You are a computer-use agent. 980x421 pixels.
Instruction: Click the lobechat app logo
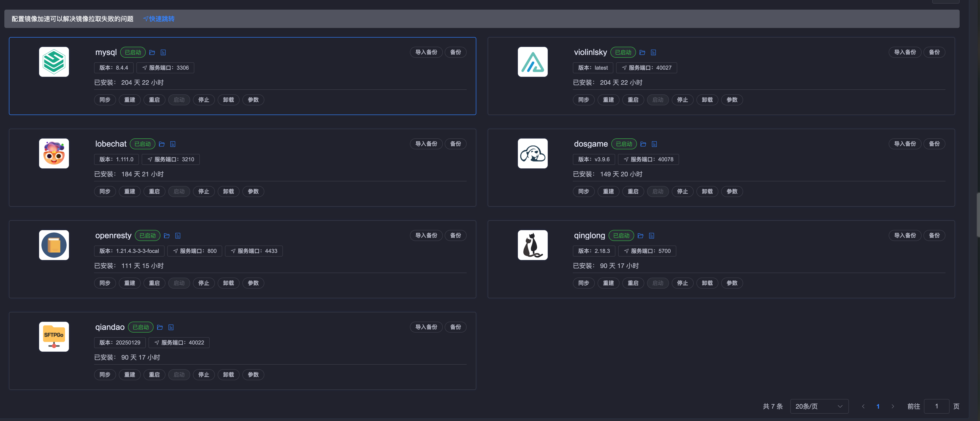[54, 153]
